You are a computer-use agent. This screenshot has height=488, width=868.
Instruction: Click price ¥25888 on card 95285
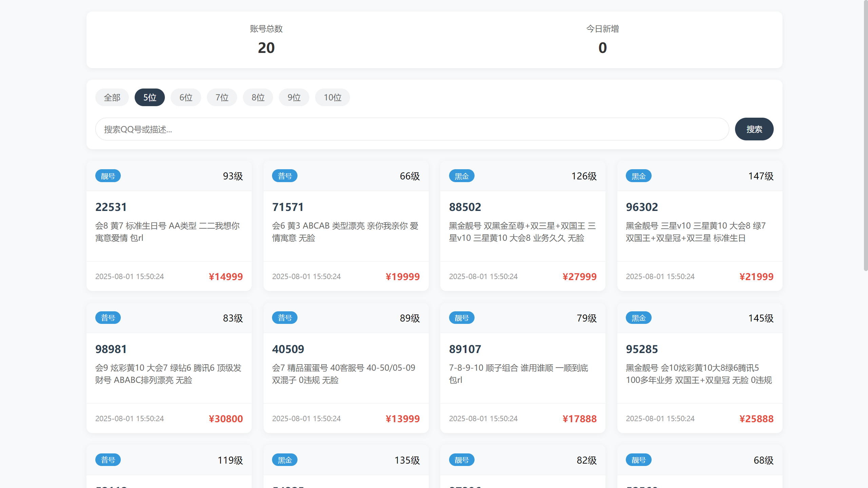756,419
